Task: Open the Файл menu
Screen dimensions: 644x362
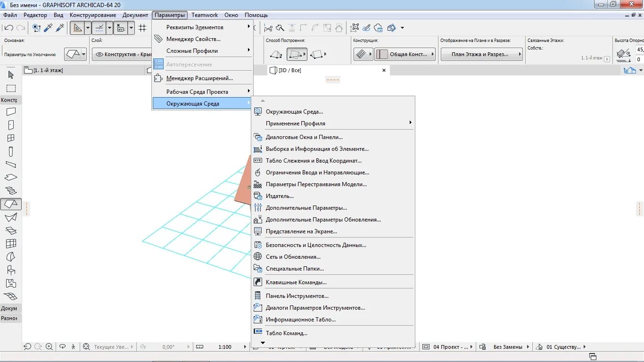Action: (10, 15)
